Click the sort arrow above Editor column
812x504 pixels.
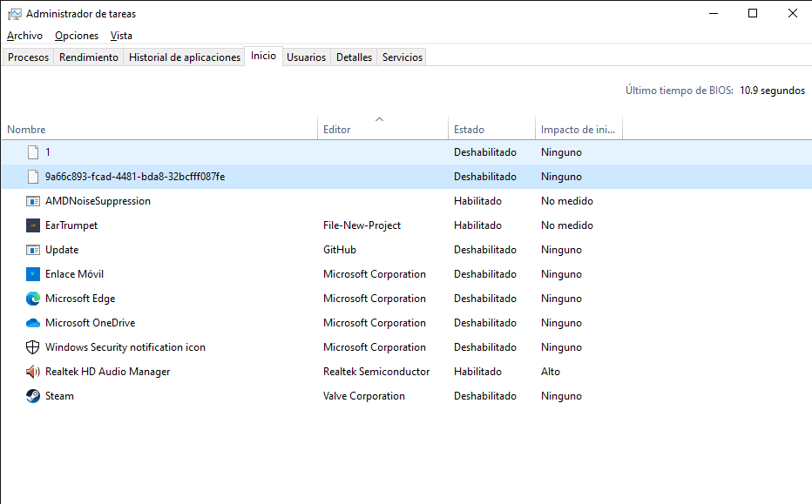click(380, 119)
